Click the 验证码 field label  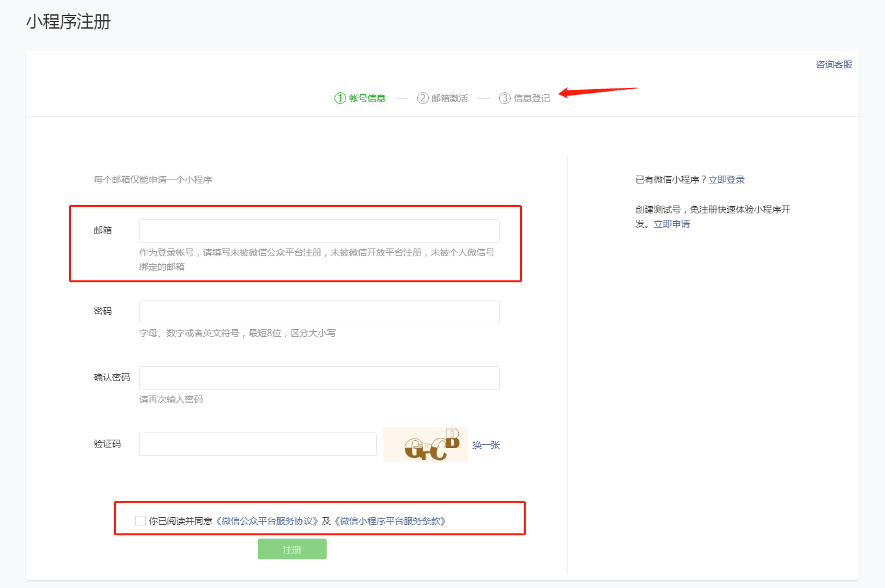coord(107,444)
